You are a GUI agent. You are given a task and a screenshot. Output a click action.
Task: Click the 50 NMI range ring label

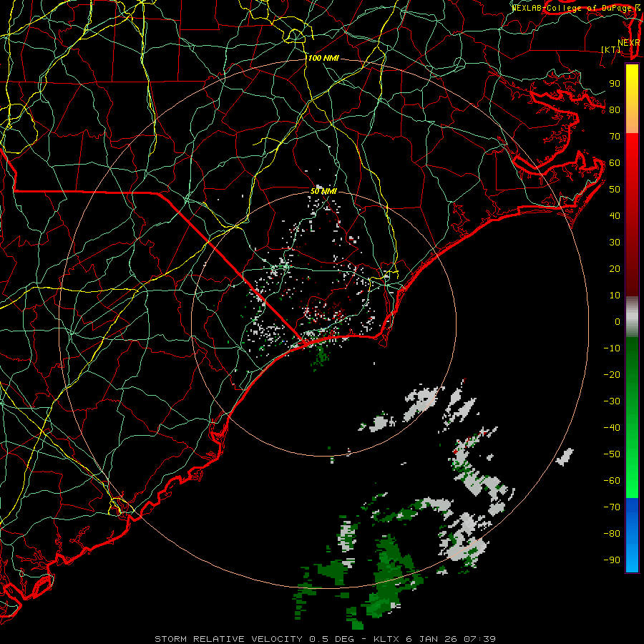(x=323, y=191)
